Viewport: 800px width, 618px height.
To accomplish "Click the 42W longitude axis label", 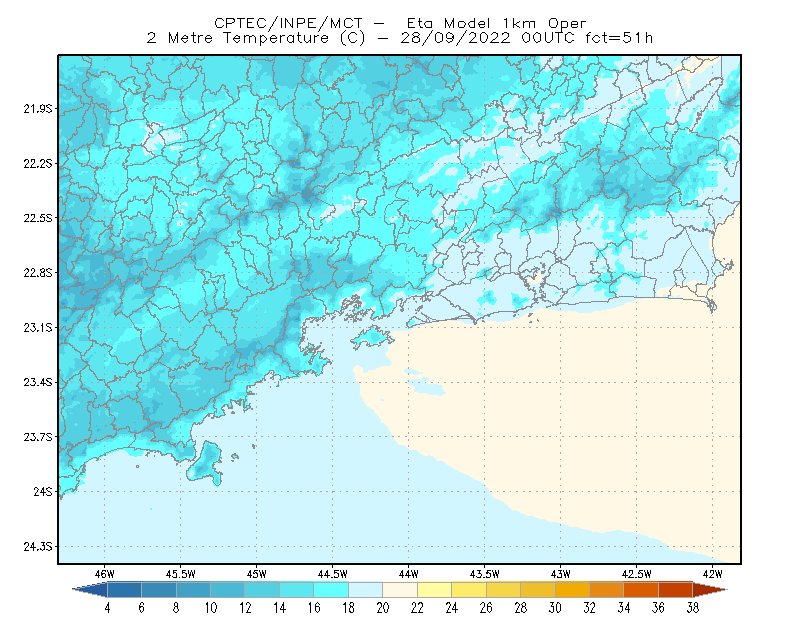I will [712, 574].
